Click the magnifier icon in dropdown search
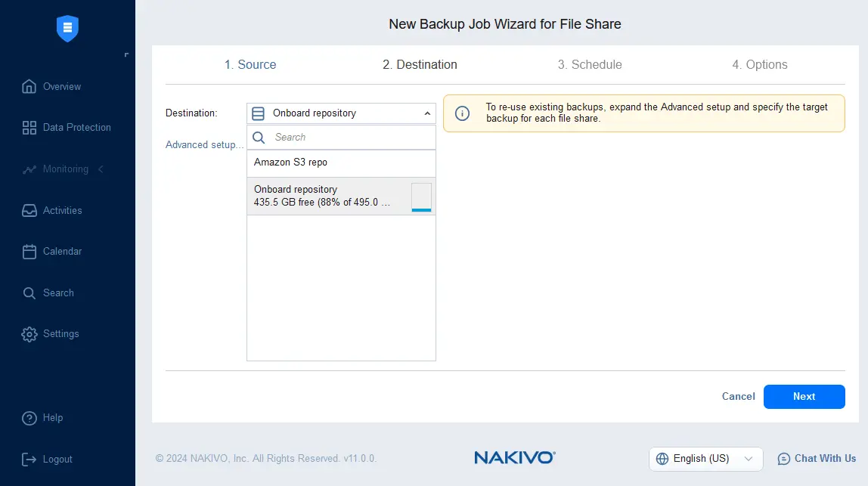868x486 pixels. tap(259, 138)
